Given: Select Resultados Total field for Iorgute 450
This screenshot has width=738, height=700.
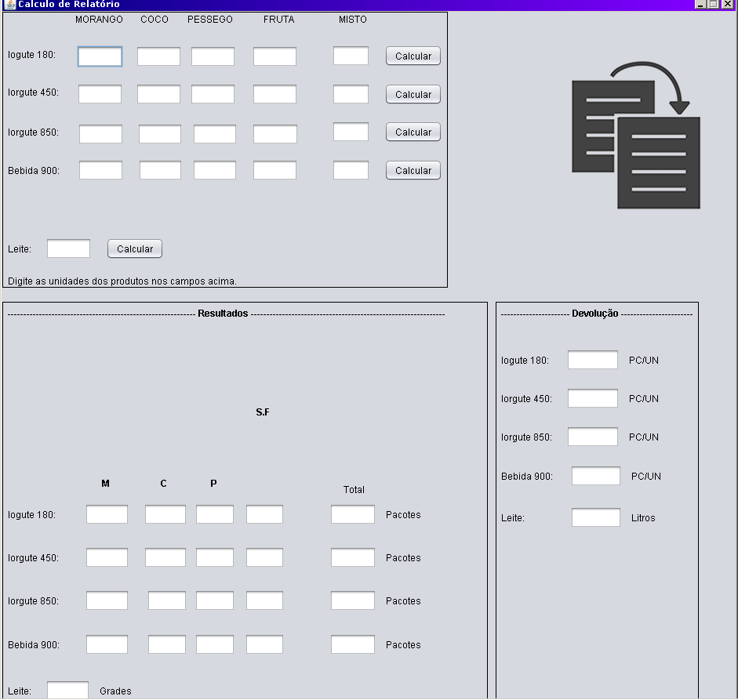Looking at the screenshot, I should point(352,557).
